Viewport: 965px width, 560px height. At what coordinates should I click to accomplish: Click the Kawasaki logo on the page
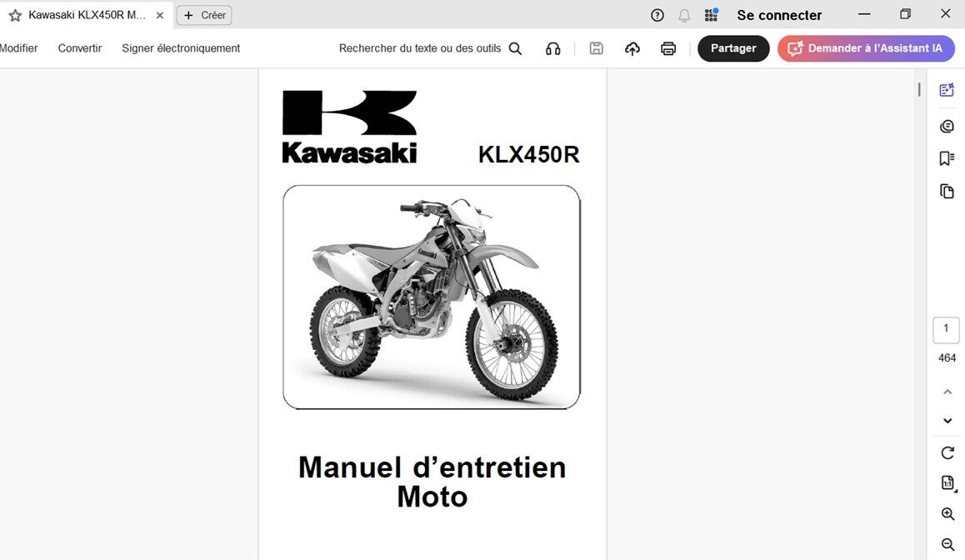(349, 127)
